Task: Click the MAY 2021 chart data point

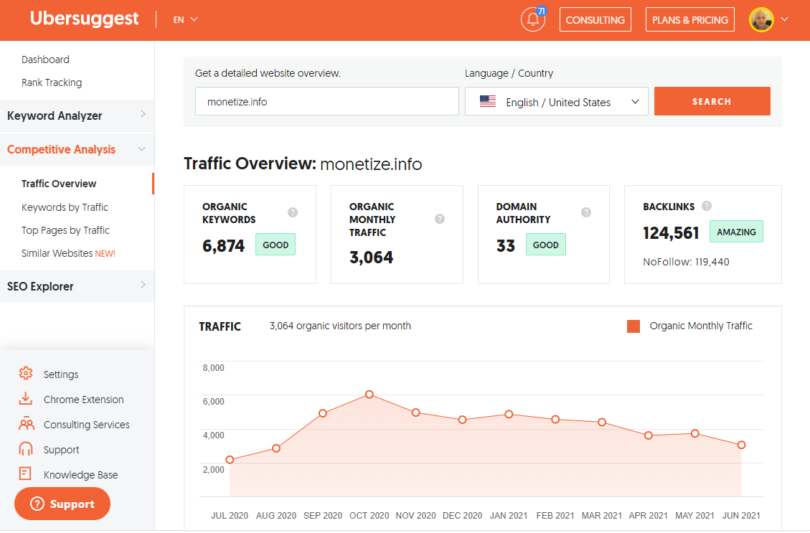Action: point(695,433)
